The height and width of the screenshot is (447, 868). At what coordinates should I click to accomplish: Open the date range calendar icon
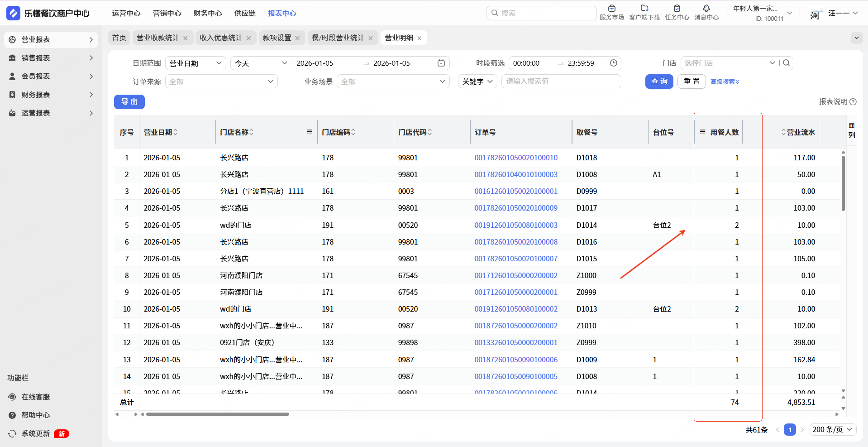441,63
